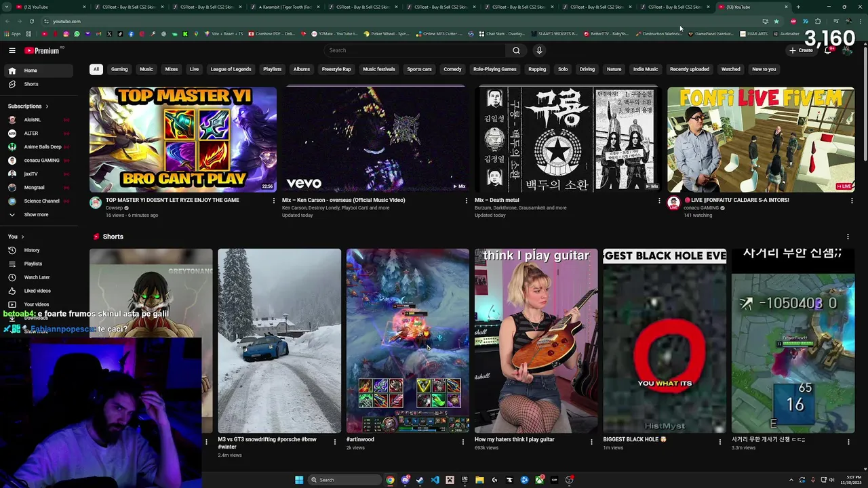Open Discord from taskbar
The height and width of the screenshot is (488, 868).
pos(405,480)
